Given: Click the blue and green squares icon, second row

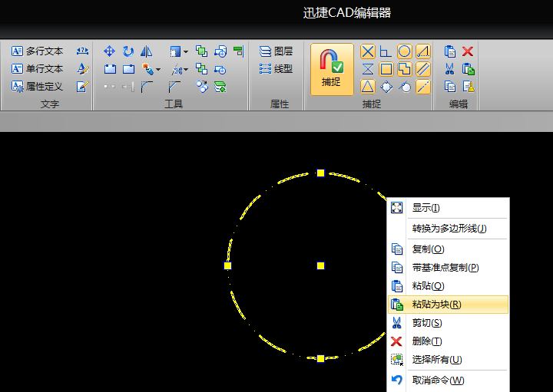Looking at the screenshot, I should tap(201, 69).
